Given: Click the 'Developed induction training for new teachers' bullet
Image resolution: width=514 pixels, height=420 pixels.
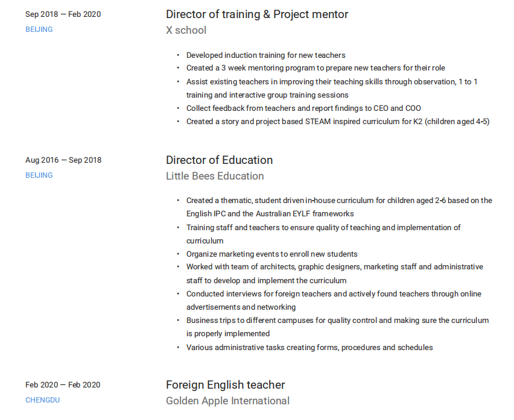Looking at the screenshot, I should (x=265, y=55).
